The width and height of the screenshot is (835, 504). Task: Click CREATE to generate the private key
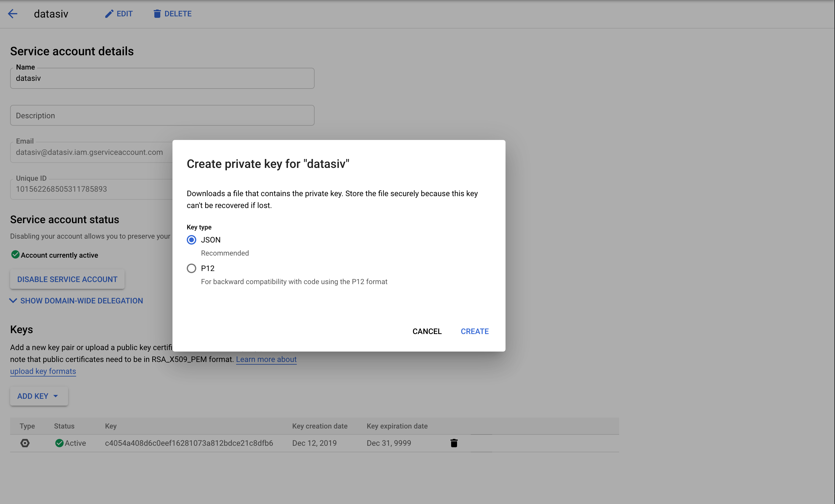click(x=474, y=331)
